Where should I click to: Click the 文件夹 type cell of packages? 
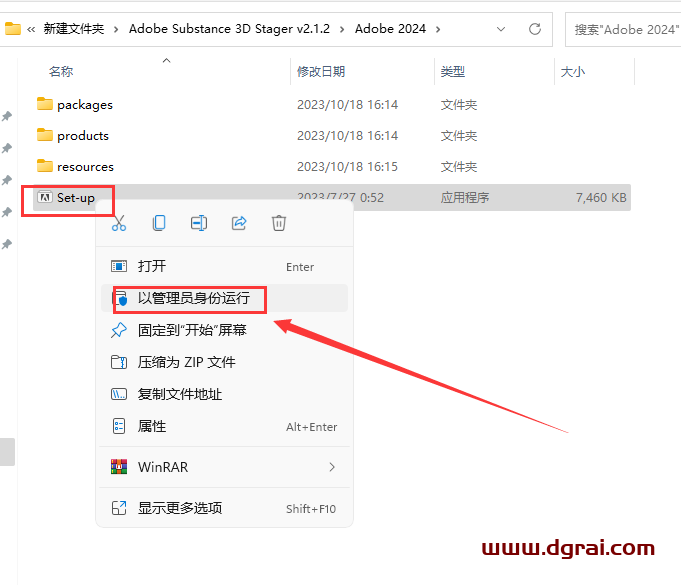[x=459, y=105]
